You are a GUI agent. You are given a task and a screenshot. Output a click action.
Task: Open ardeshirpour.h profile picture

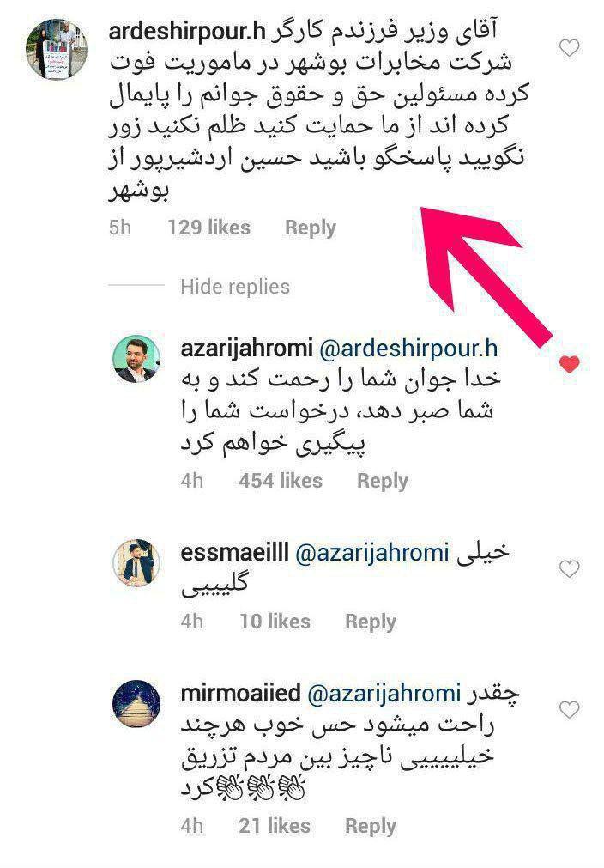point(57,49)
